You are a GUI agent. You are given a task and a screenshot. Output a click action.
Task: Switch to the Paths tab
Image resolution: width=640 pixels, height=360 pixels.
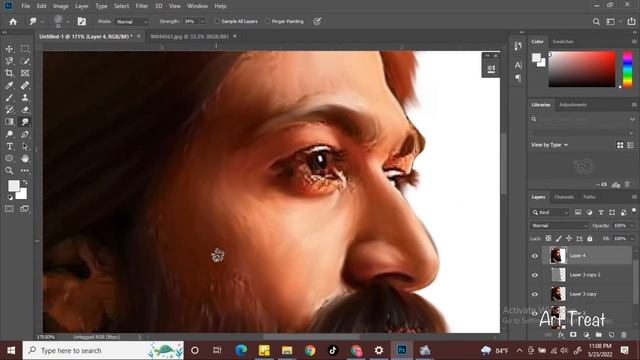coord(589,197)
